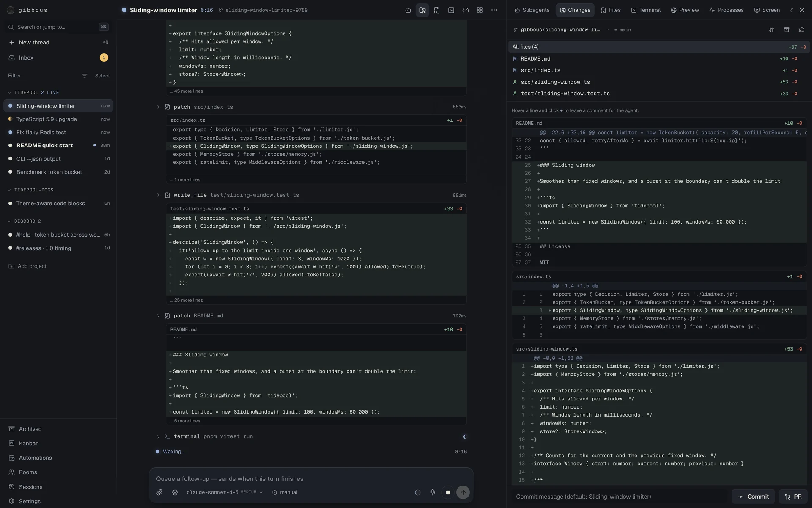Switch to the Screen tab
The image size is (812, 508).
(767, 10)
